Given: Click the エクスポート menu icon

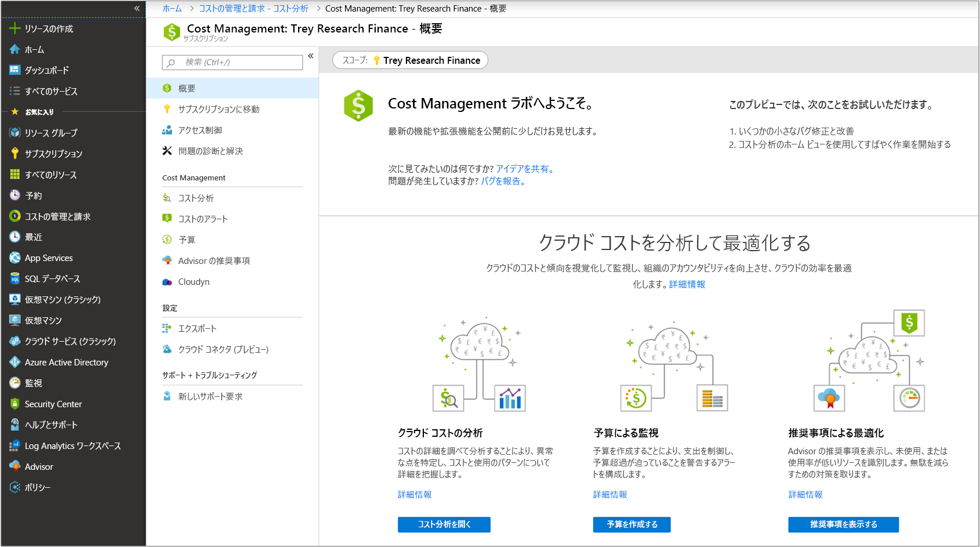Looking at the screenshot, I should tap(167, 328).
